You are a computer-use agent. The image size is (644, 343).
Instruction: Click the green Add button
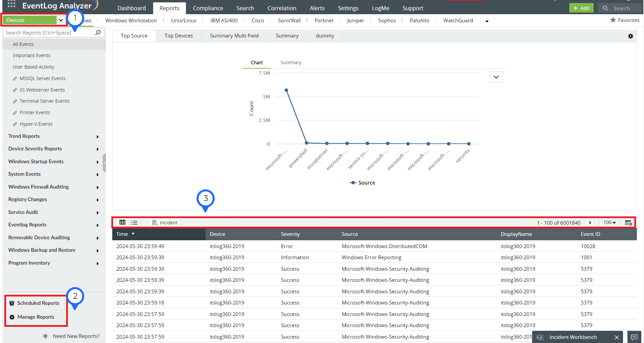[581, 8]
